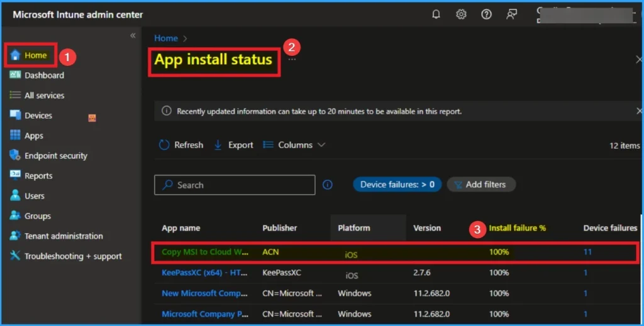
Task: Click the Devices monitor icon
Action: point(15,115)
